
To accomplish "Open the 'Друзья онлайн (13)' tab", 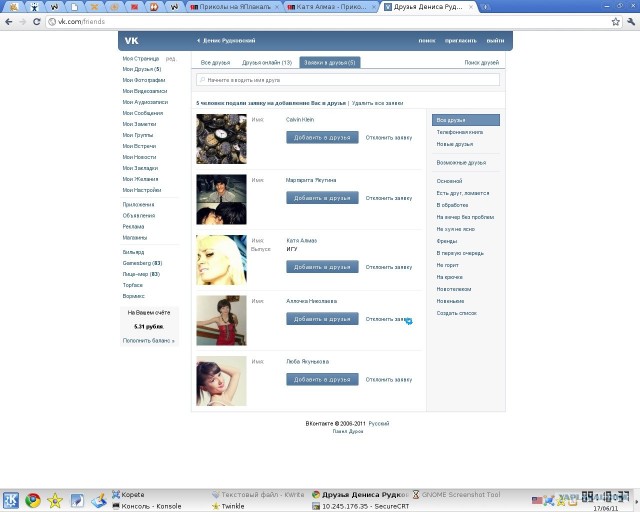I will 267,62.
